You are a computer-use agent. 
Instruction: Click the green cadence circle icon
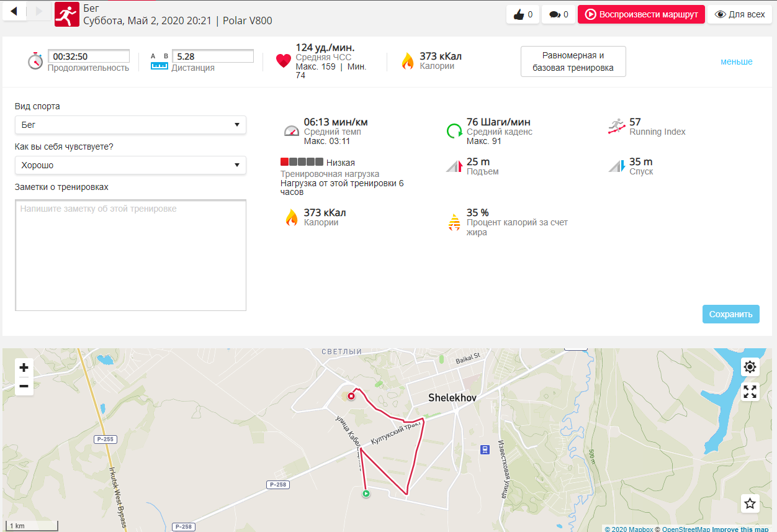click(x=454, y=130)
